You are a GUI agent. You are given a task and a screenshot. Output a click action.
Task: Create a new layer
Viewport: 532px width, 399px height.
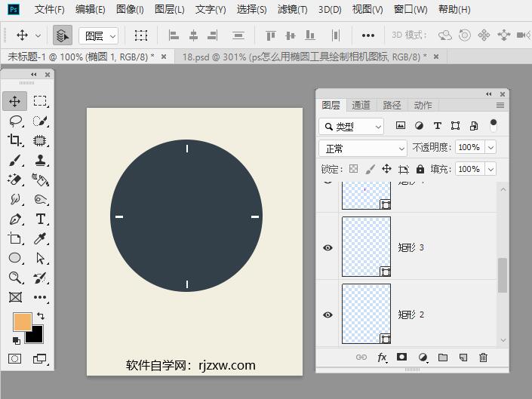(x=463, y=358)
